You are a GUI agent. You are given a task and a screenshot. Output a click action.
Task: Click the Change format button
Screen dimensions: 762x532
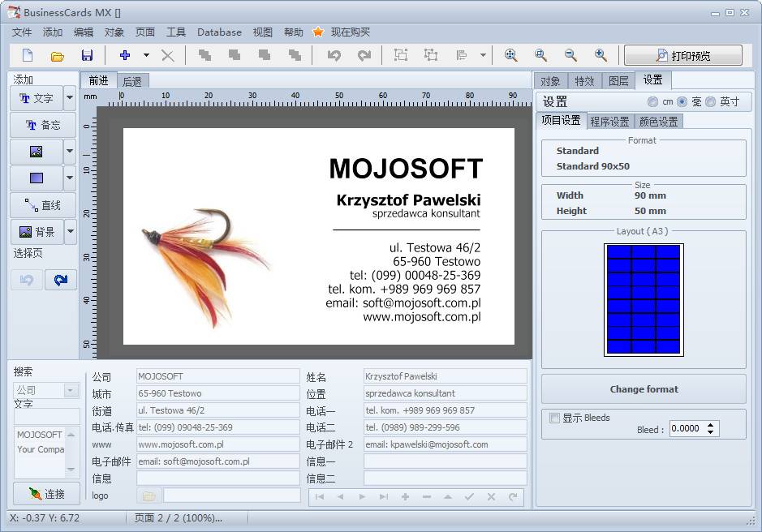pos(644,389)
